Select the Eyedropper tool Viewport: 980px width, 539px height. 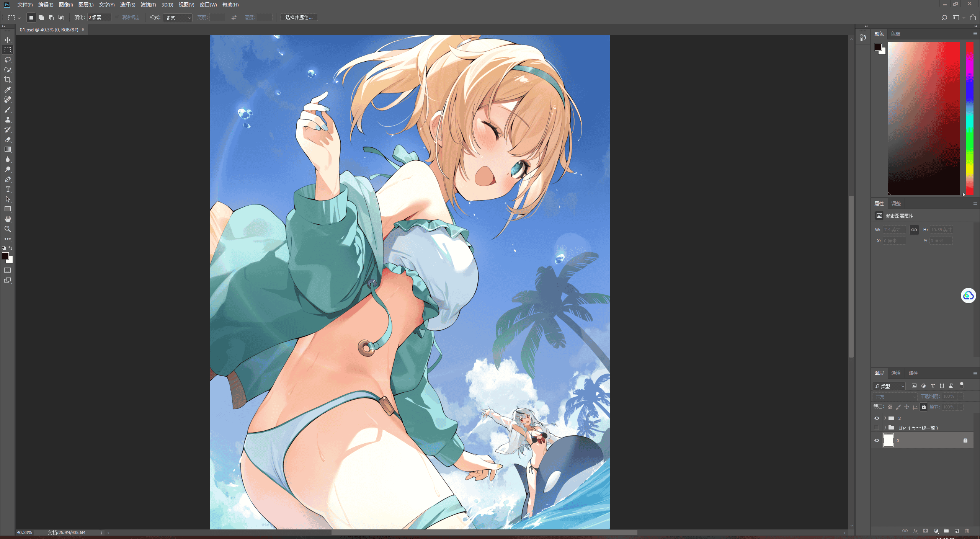click(x=8, y=90)
